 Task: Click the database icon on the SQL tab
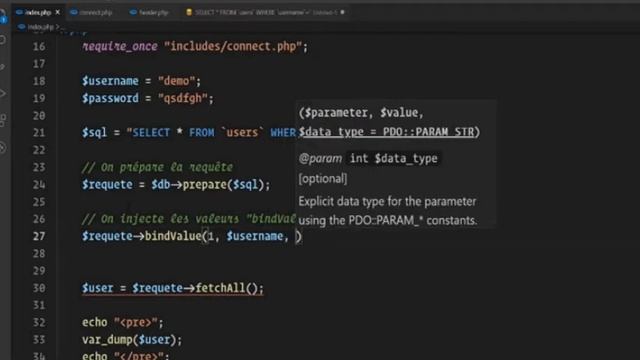click(189, 12)
